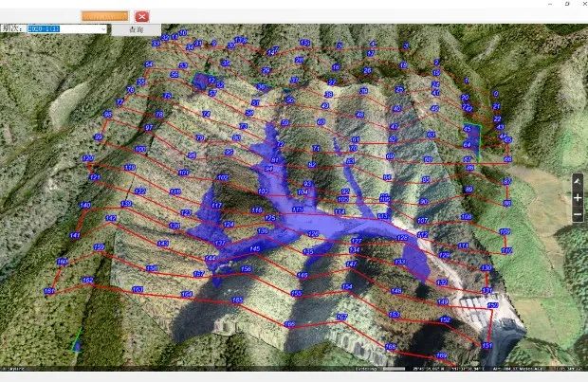Screen dimensions: 588x382
Task: Click the red X button in toolbar
Action: coord(141,16)
